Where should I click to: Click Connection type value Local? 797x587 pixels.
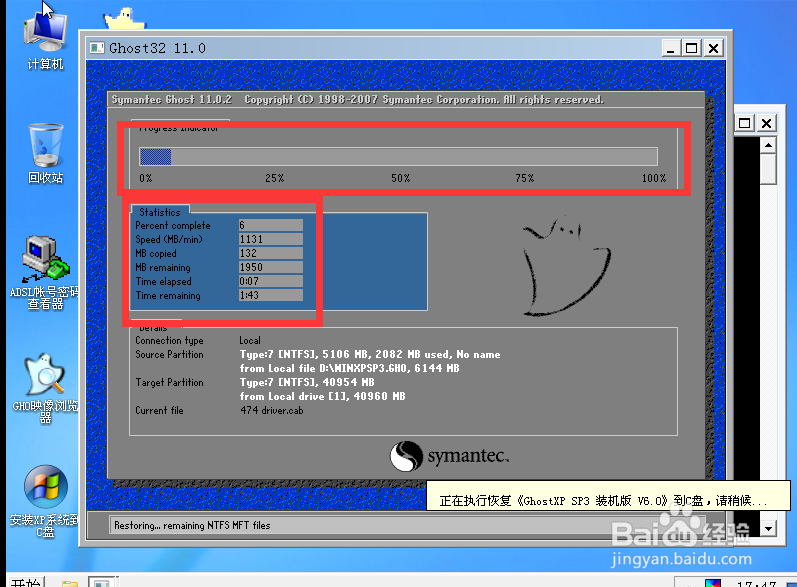point(250,341)
